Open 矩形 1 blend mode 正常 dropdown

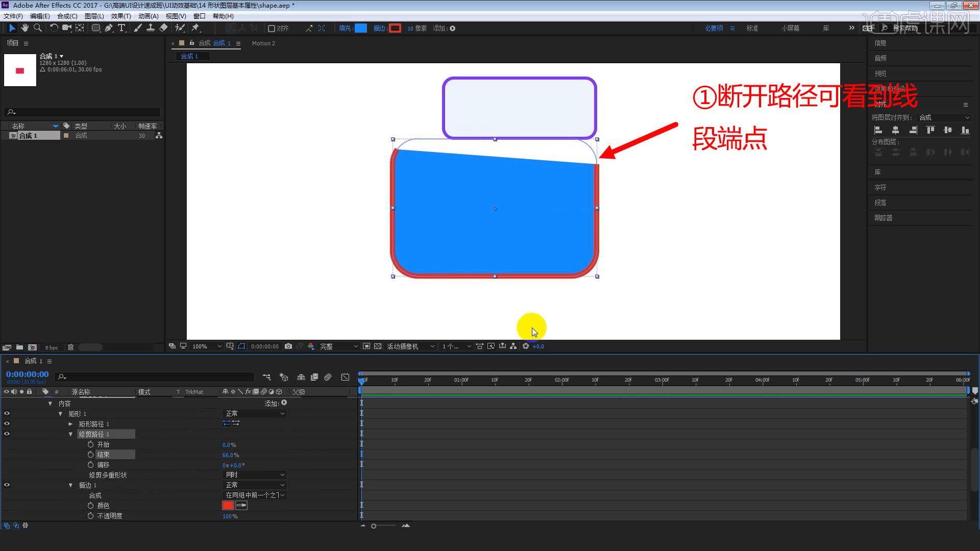pyautogui.click(x=255, y=414)
